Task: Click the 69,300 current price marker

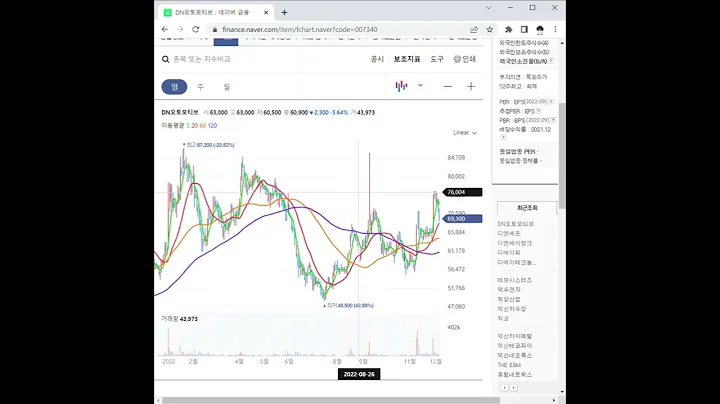Action: (462, 219)
